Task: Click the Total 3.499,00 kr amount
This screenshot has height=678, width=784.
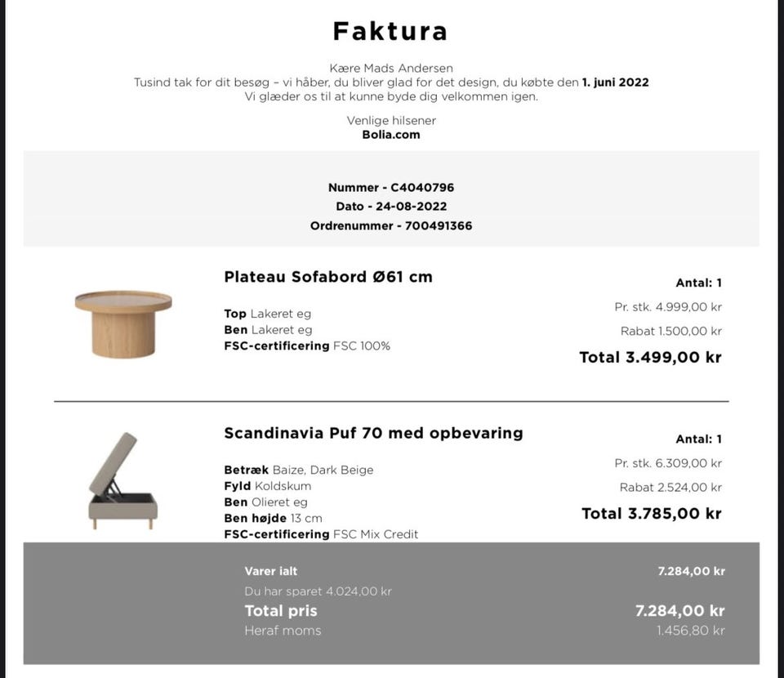Action: 650,357
